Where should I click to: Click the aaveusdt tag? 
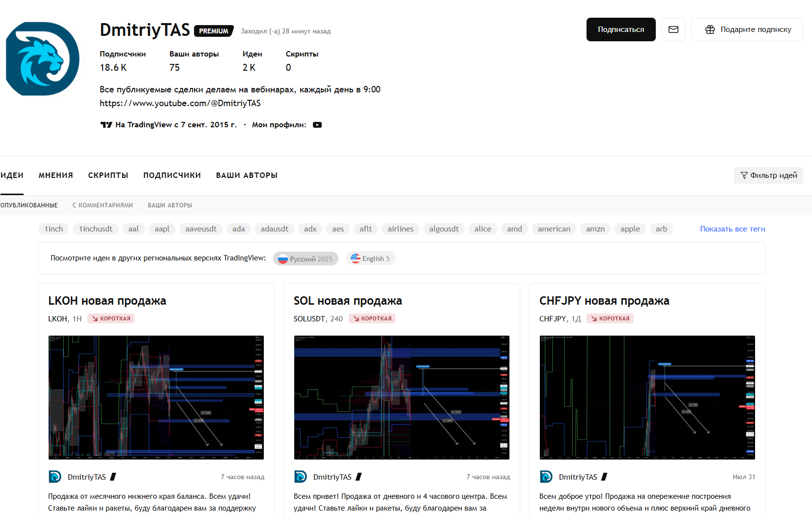point(201,229)
